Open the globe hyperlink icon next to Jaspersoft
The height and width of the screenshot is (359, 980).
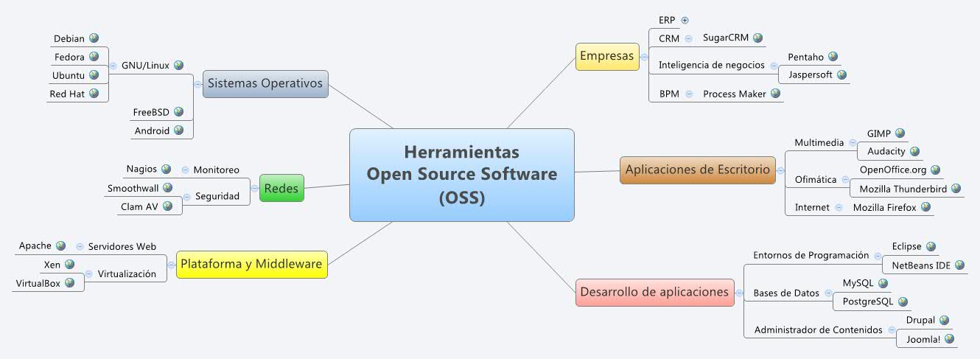coord(841,74)
